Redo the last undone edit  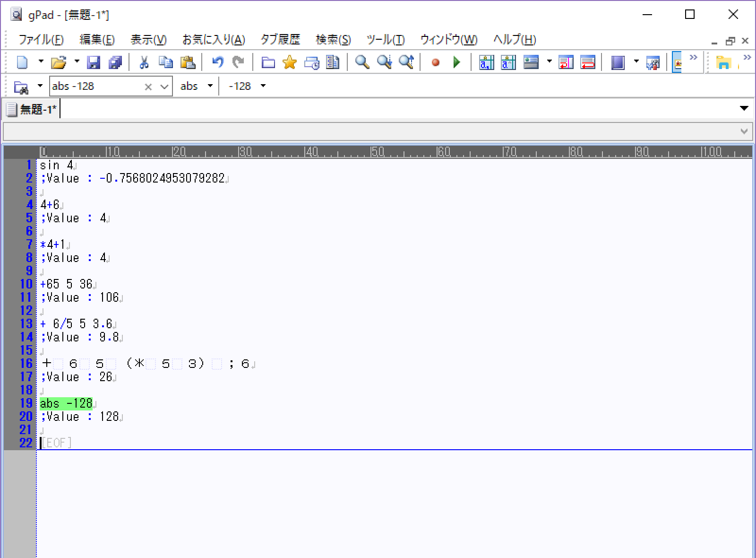[x=239, y=62]
